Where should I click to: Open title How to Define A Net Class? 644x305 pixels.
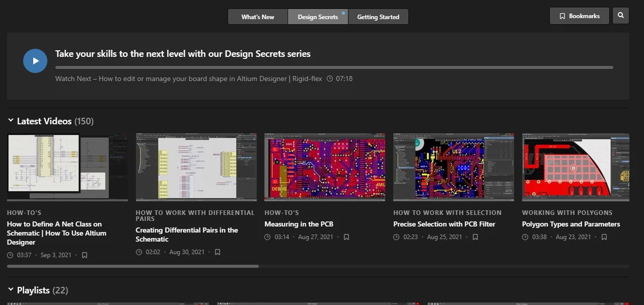pos(57,233)
